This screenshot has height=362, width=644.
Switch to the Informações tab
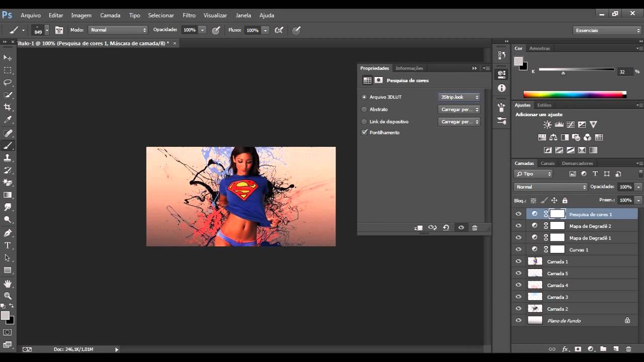tap(409, 68)
